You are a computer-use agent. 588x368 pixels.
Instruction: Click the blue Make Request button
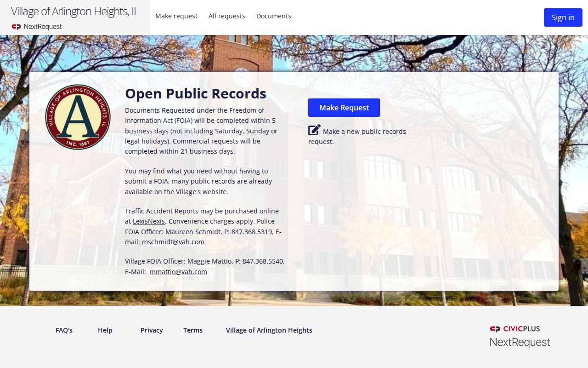[344, 108]
